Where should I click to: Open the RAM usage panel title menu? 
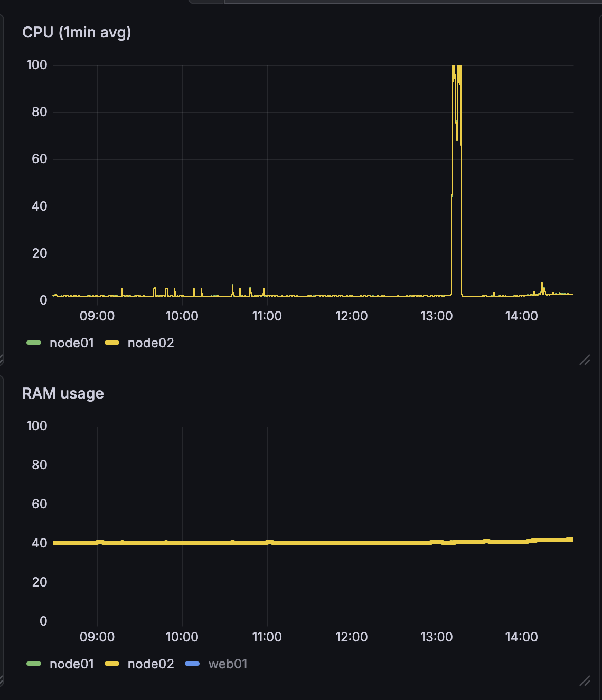point(63,394)
